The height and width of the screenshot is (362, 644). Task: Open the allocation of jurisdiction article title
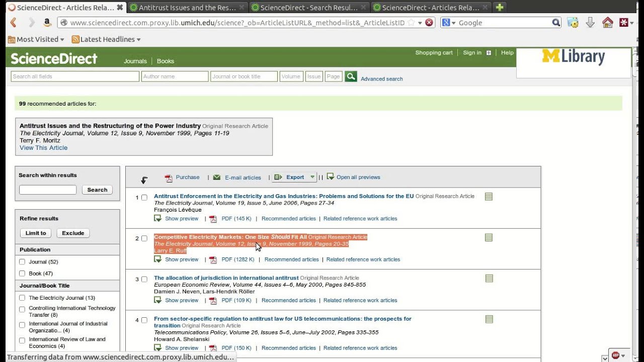(226, 278)
